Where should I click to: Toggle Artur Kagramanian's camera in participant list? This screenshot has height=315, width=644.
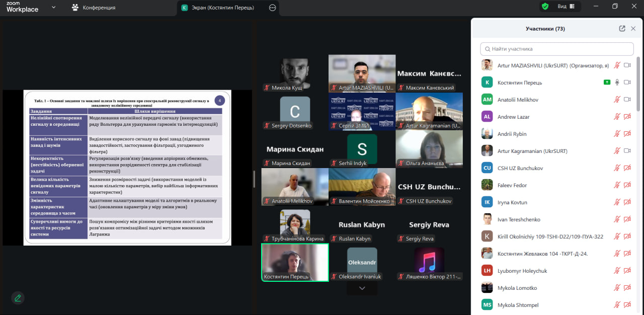coord(627,151)
